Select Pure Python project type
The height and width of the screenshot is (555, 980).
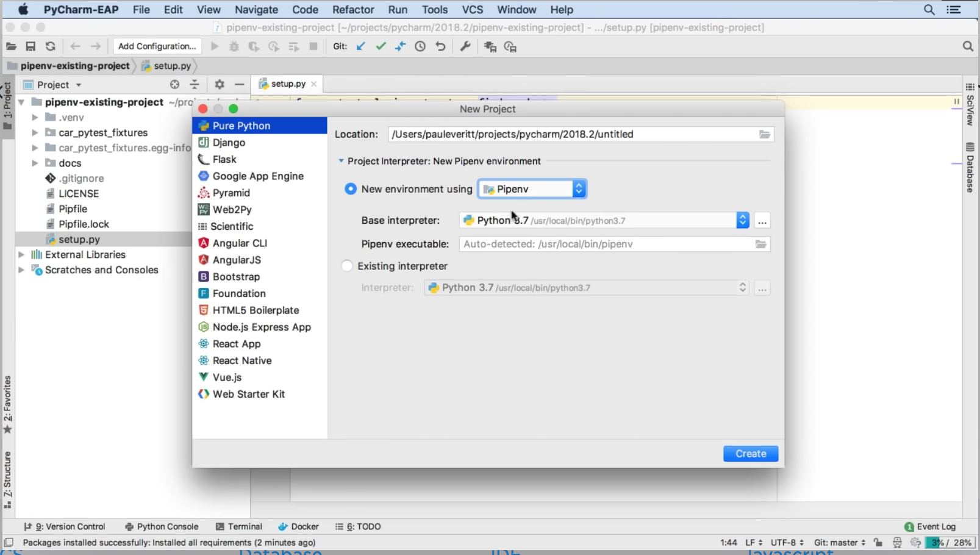(259, 126)
